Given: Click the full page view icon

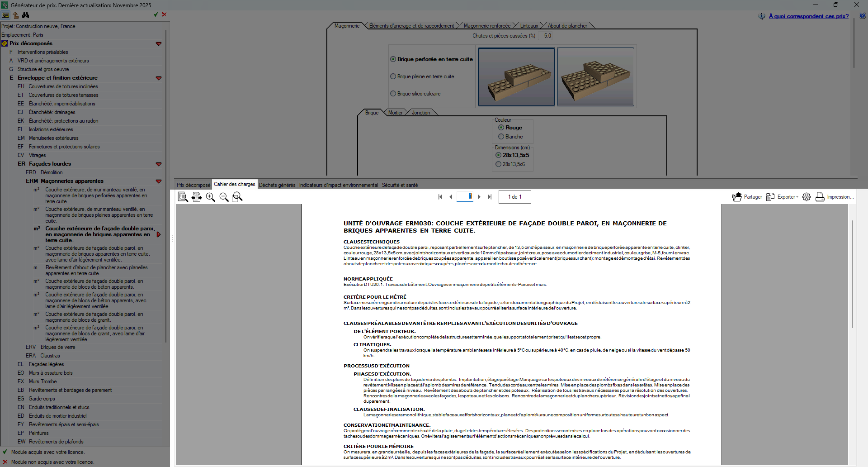Looking at the screenshot, I should (183, 197).
